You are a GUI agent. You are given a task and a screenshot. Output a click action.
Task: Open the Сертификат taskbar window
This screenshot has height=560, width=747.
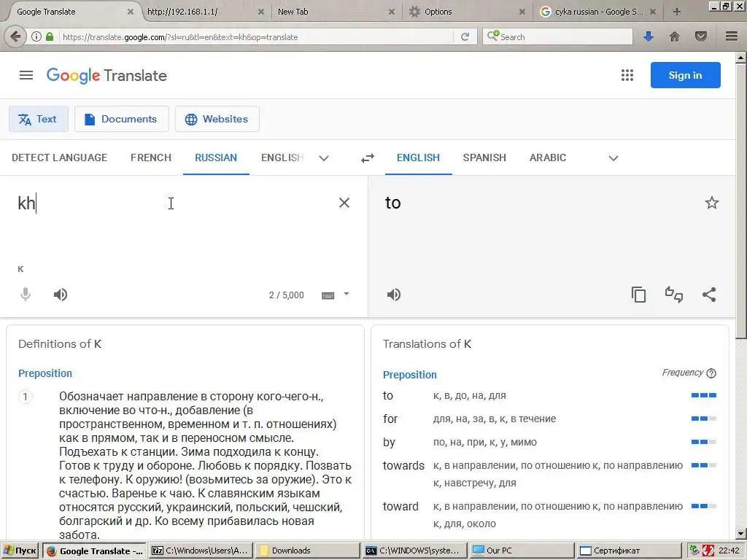click(629, 551)
